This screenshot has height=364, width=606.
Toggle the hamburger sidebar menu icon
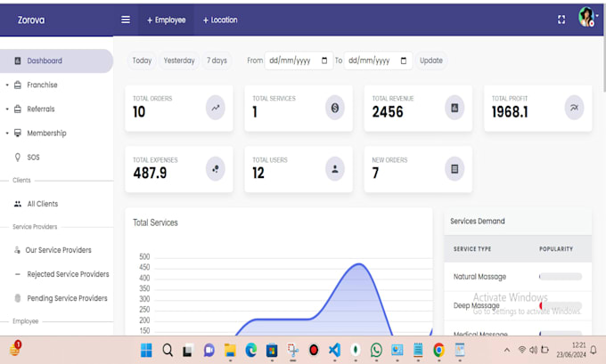point(126,20)
